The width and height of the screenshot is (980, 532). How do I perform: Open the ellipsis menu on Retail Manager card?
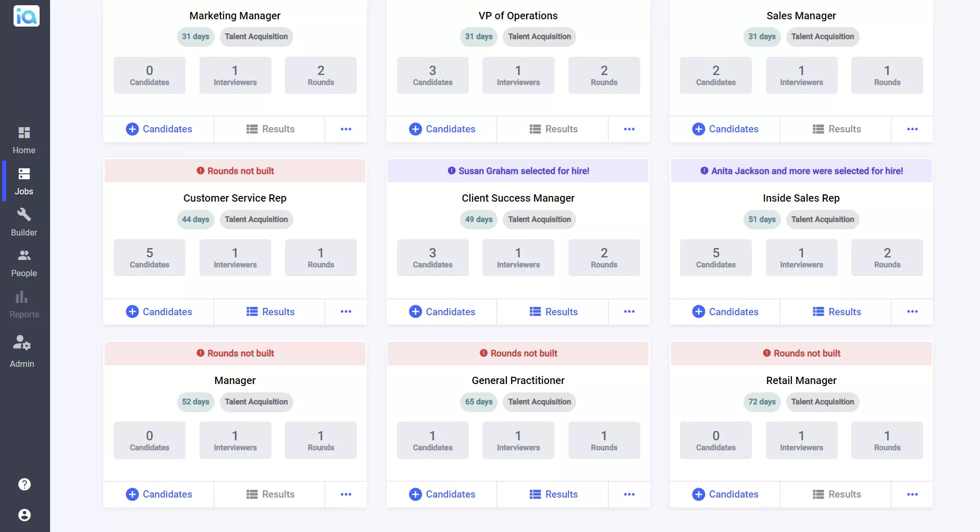coord(912,494)
